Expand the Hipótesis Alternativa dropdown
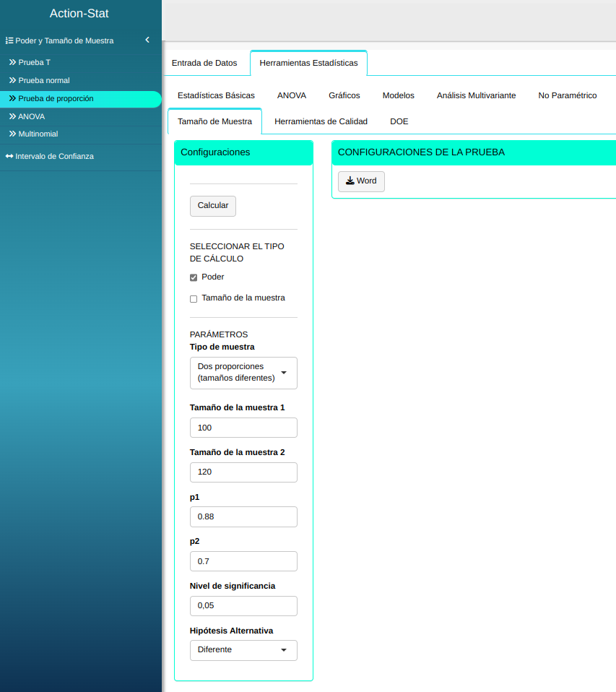Image resolution: width=616 pixels, height=692 pixels. (243, 650)
